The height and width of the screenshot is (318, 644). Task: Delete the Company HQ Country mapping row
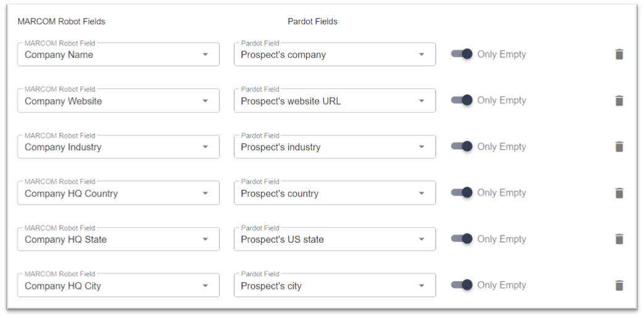point(619,193)
